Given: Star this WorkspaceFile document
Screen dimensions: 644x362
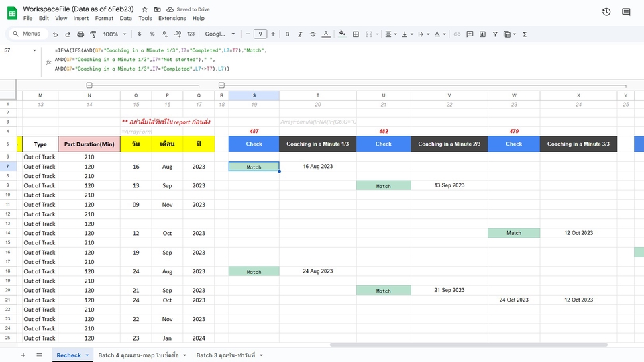Looking at the screenshot, I should (144, 9).
